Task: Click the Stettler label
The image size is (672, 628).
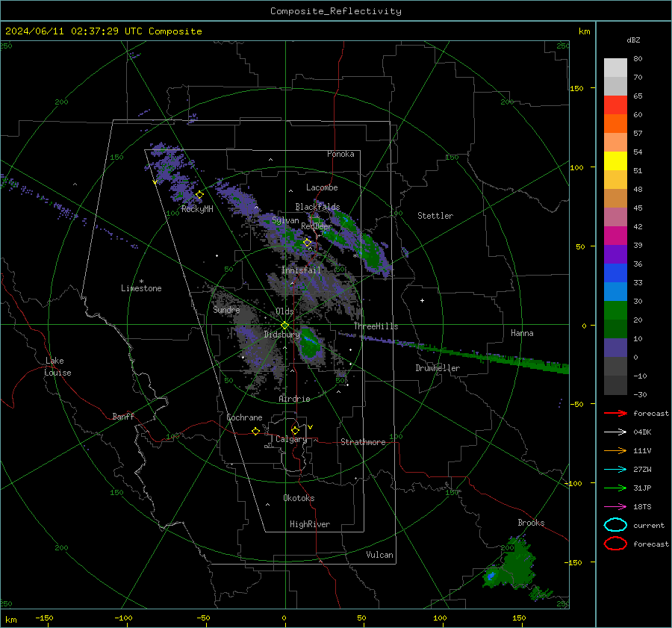Action: pyautogui.click(x=435, y=216)
